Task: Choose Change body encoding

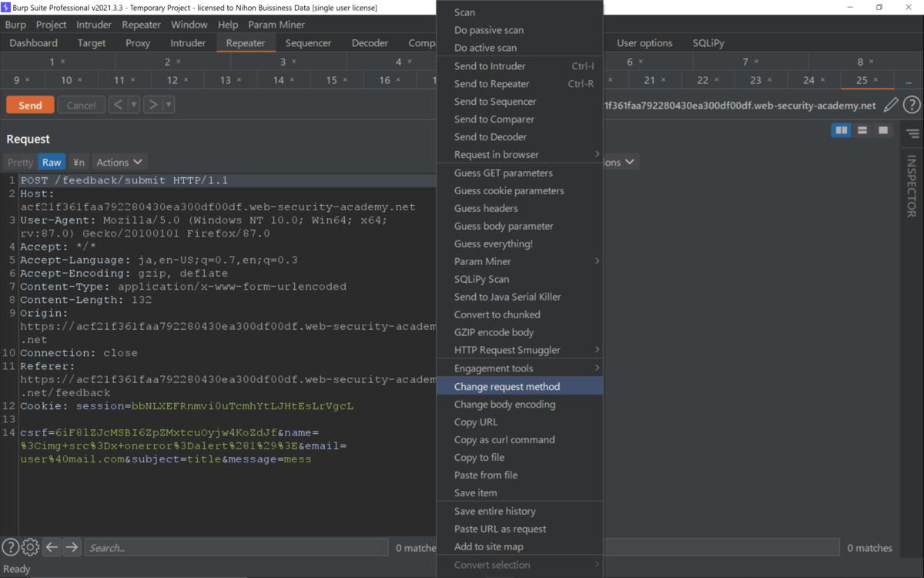Action: click(519, 405)
